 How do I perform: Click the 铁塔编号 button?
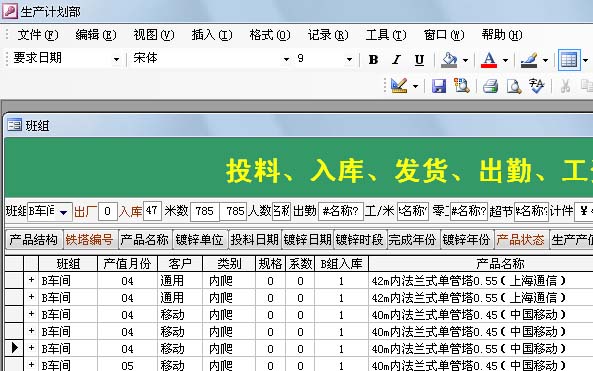pos(90,239)
